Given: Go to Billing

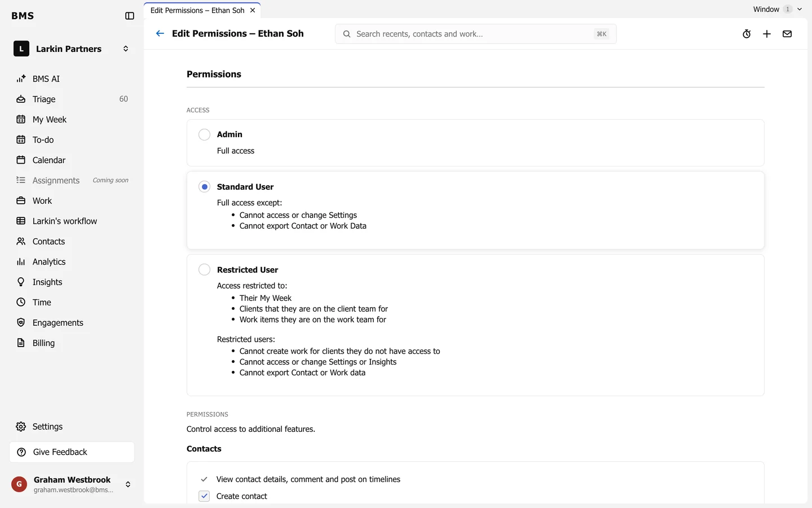Looking at the screenshot, I should point(72,343).
